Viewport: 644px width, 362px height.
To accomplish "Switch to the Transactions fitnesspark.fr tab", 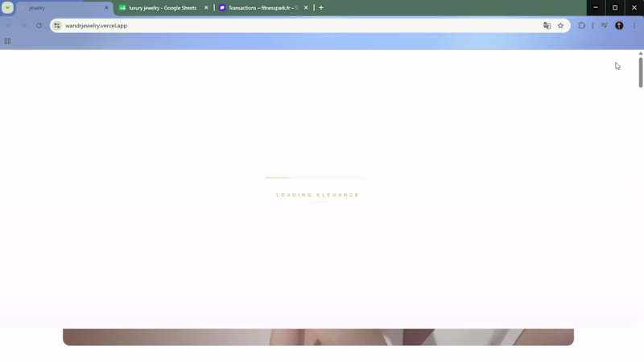I will click(263, 8).
